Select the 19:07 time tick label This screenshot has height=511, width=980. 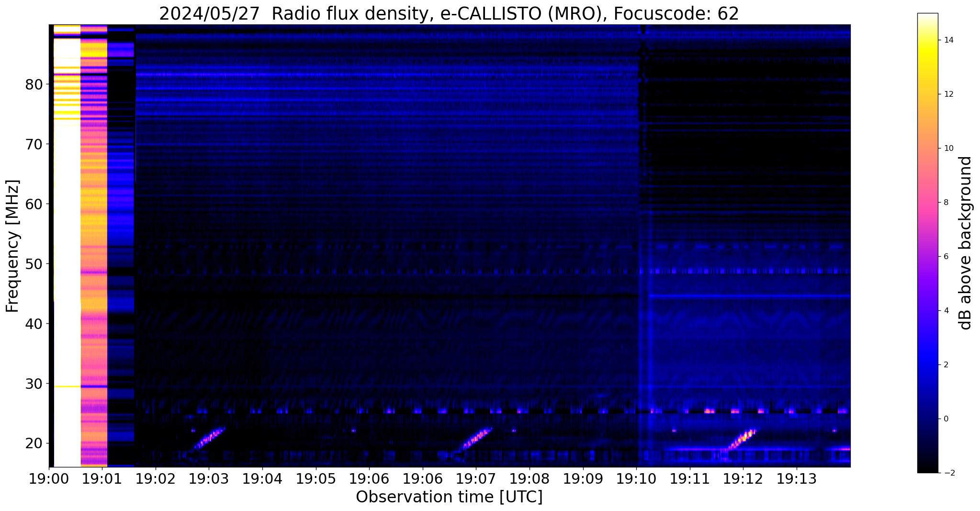476,479
